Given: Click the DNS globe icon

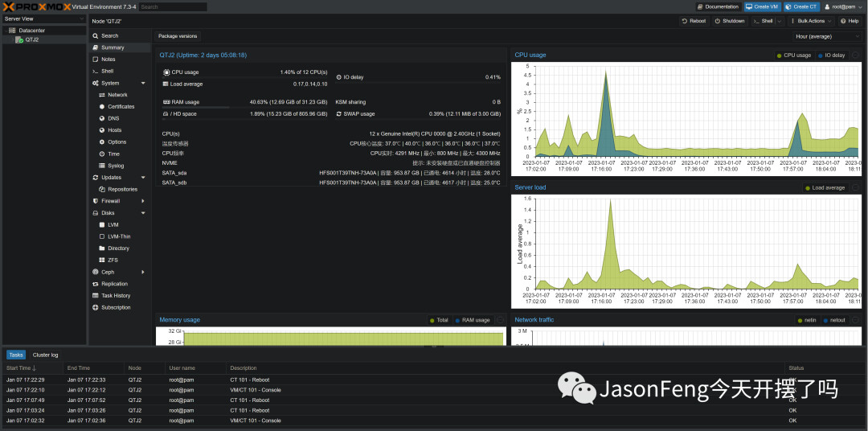Looking at the screenshot, I should [102, 118].
